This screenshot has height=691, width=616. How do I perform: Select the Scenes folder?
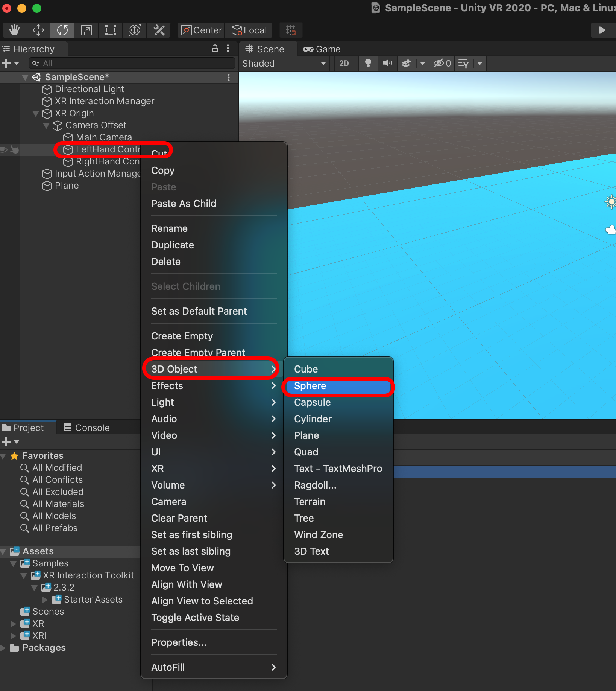click(42, 612)
